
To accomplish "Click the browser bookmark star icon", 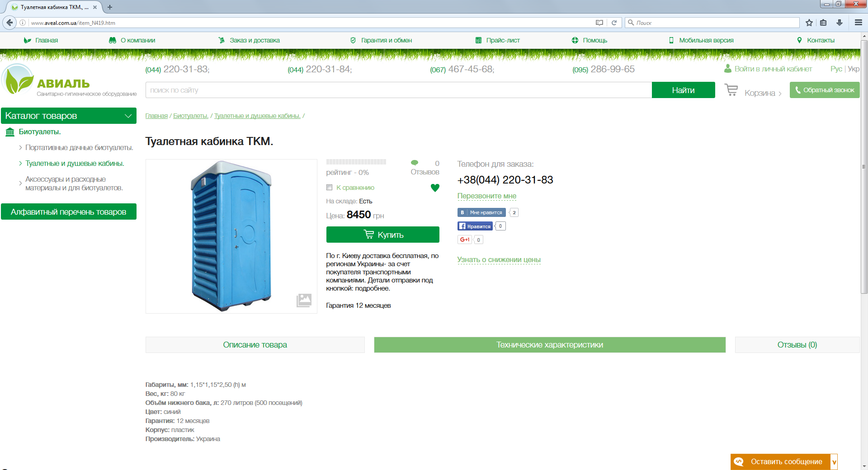I will tap(809, 23).
